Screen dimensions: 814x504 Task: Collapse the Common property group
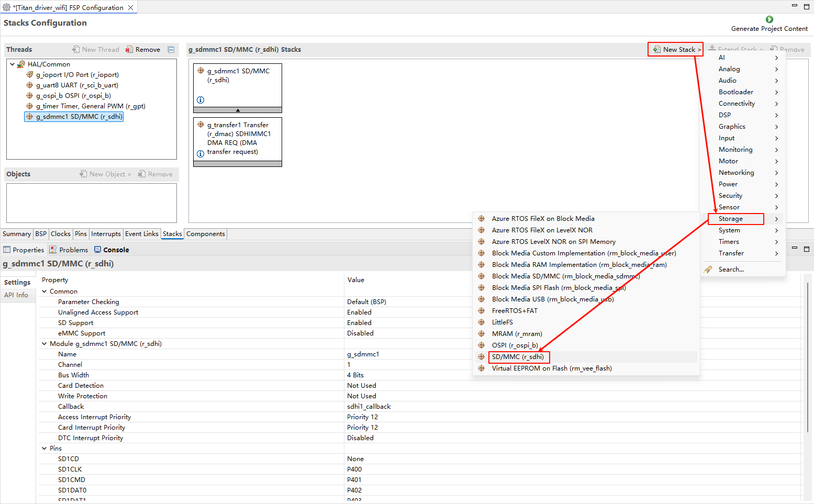click(x=44, y=292)
